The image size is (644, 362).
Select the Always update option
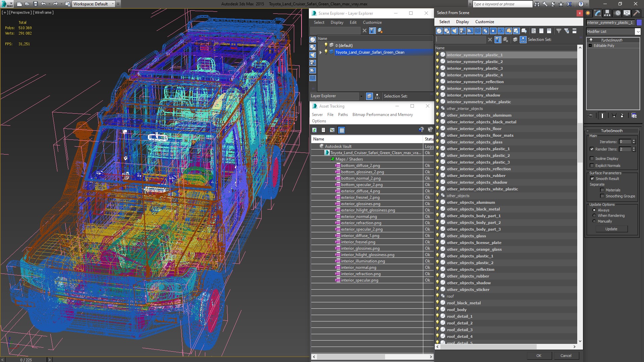[594, 210]
